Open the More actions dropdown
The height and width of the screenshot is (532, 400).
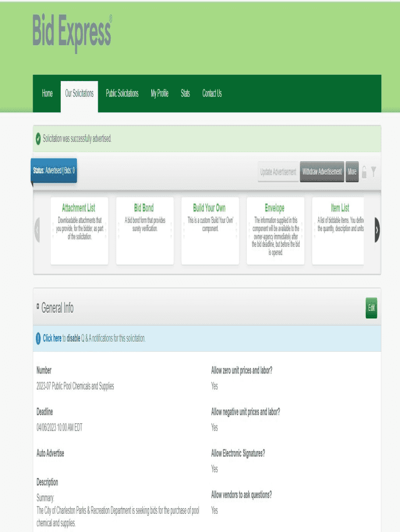pos(352,172)
